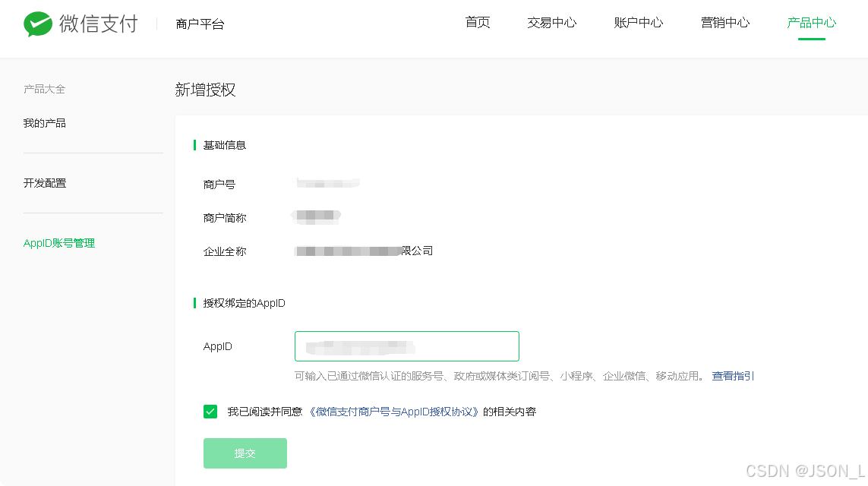The height and width of the screenshot is (486, 868).
Task: Click the 授权绑定的AppID section heading
Action: [244, 303]
